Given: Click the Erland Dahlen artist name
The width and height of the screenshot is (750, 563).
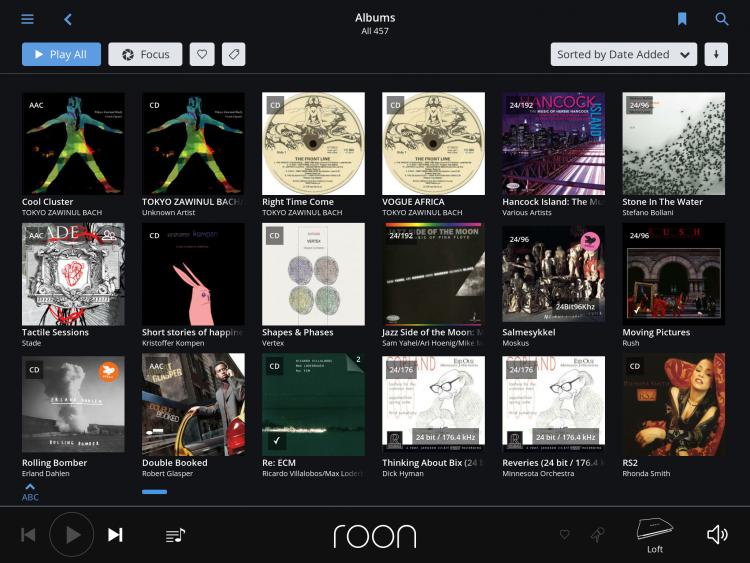Looking at the screenshot, I should pyautogui.click(x=45, y=474).
